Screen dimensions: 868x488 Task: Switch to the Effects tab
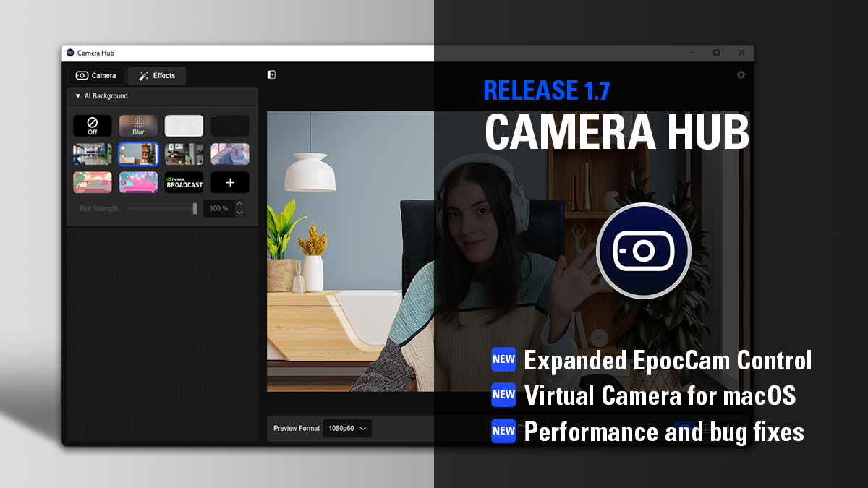tap(157, 76)
